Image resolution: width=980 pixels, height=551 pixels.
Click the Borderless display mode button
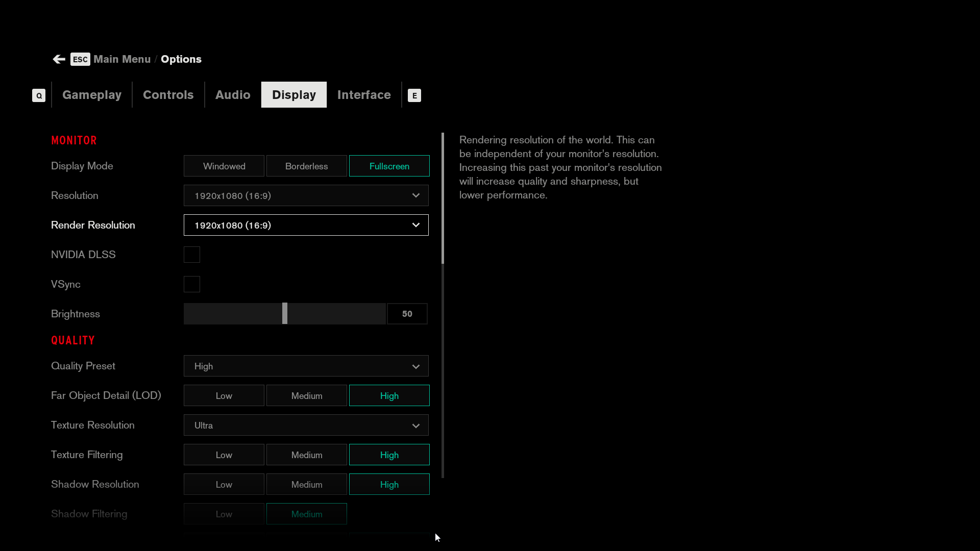tap(306, 165)
